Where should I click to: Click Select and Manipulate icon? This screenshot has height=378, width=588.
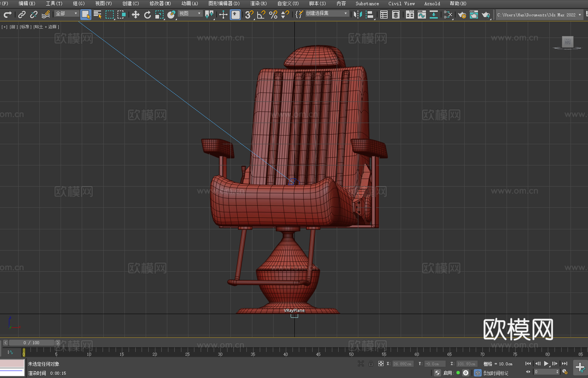[x=223, y=14]
